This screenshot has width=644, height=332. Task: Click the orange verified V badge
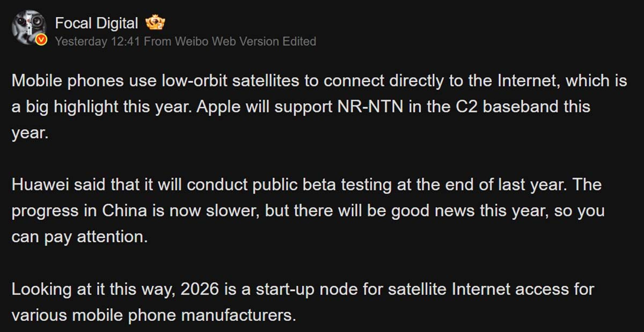pyautogui.click(x=41, y=41)
